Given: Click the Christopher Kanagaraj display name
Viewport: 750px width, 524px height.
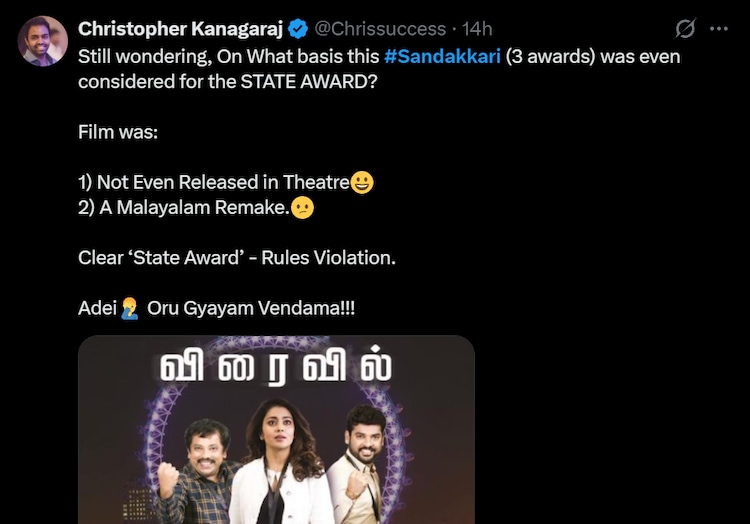Looking at the screenshot, I should click(181, 29).
